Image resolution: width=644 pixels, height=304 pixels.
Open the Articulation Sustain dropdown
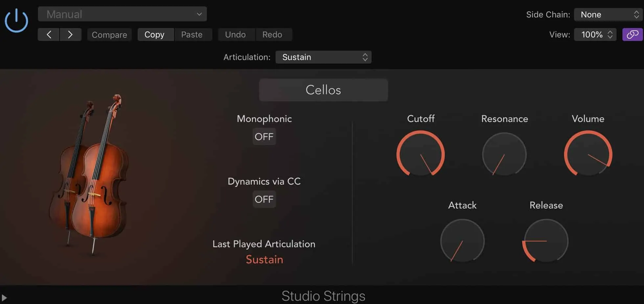[323, 57]
